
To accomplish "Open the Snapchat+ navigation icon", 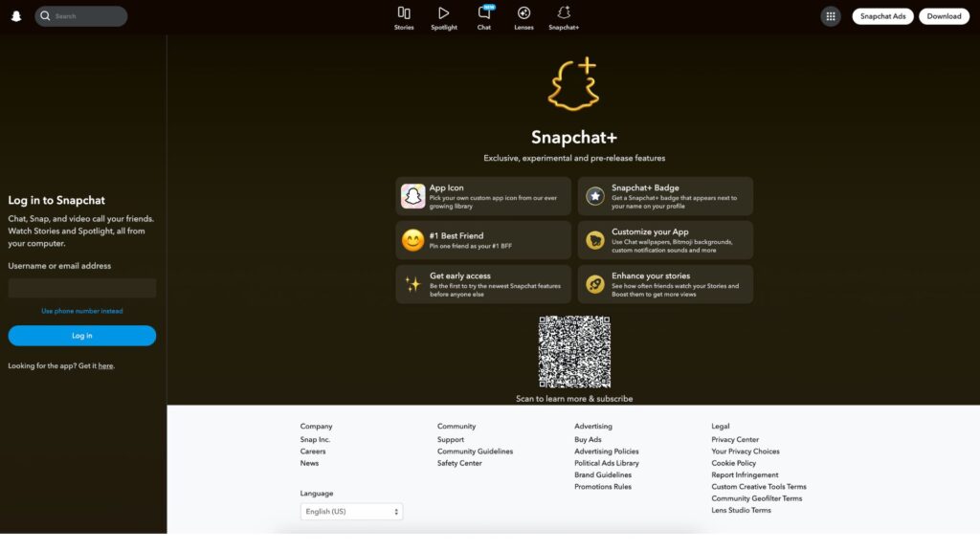I will pos(564,17).
